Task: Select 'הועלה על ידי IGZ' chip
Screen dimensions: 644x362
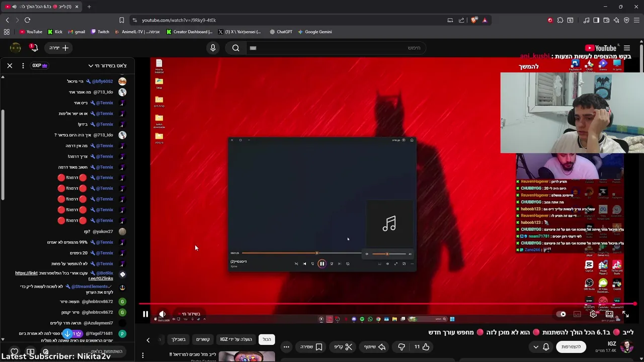Action: [x=236, y=339]
